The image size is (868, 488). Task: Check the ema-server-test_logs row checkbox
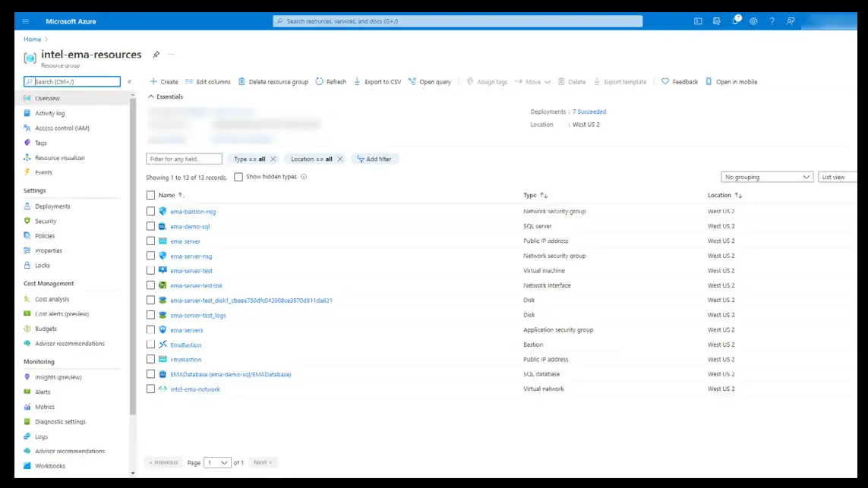pos(150,315)
